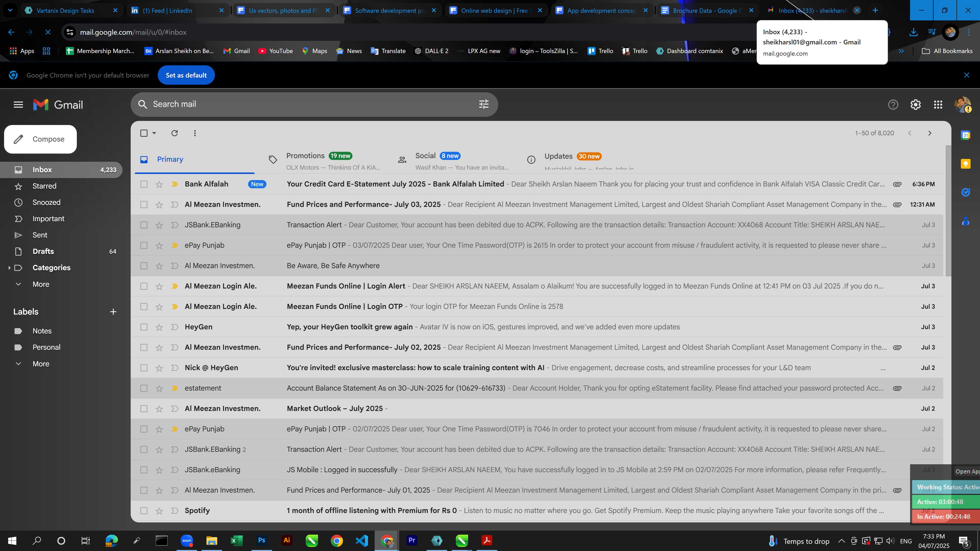Click the inbox vertical scrollbar
Image resolution: width=980 pixels, height=551 pixels.
click(948, 211)
